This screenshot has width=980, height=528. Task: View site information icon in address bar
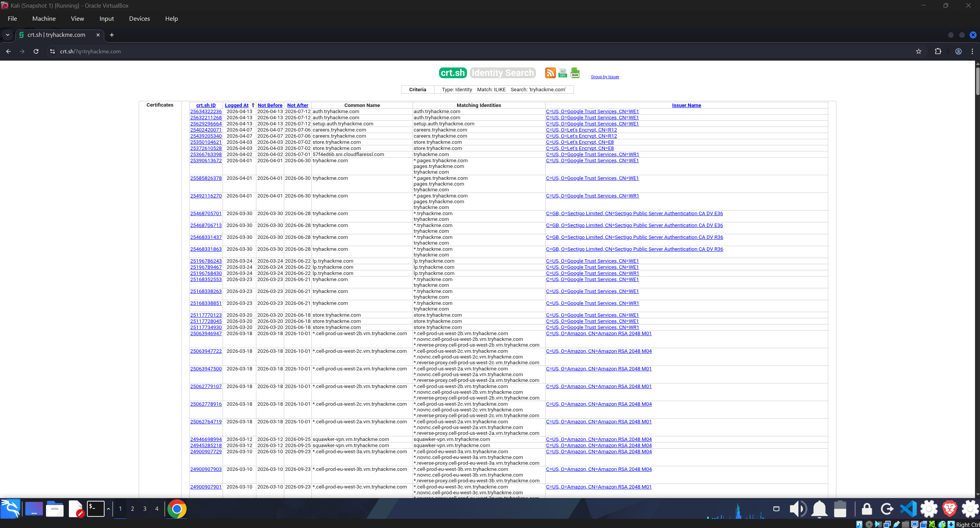(52, 51)
